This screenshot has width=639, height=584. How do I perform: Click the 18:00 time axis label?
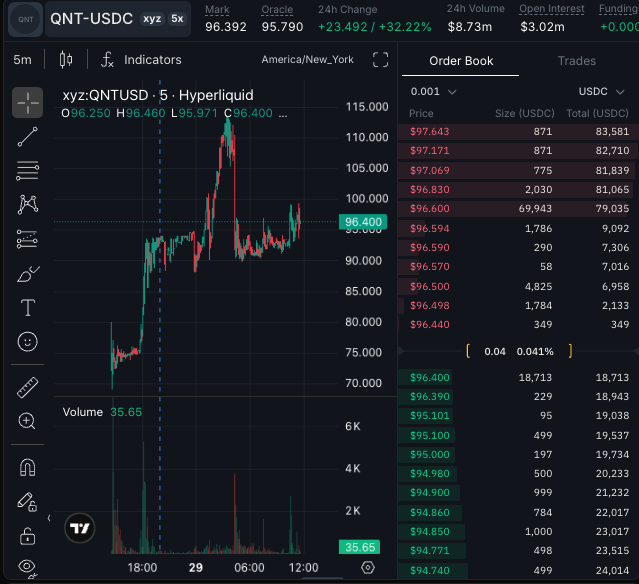pyautogui.click(x=142, y=567)
